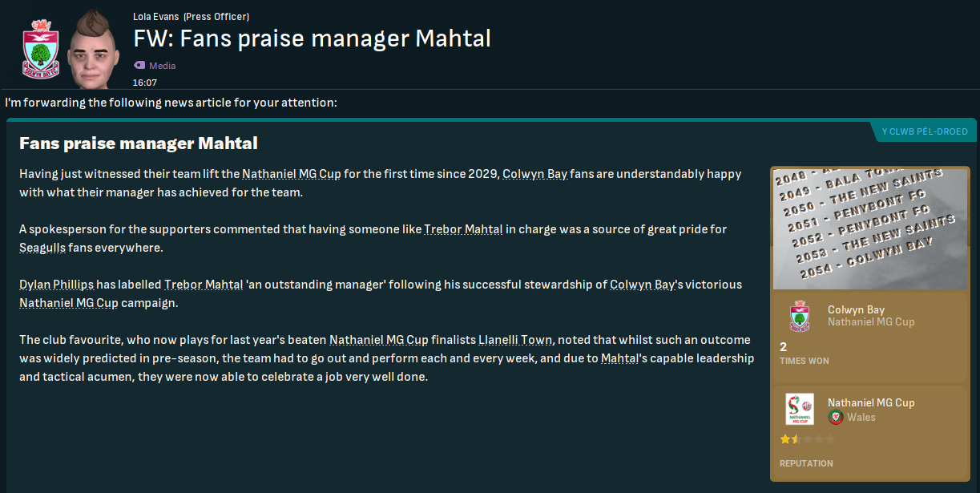Open Colwyn Bay link before 'fans are understandably'
The width and height of the screenshot is (980, 493).
pos(534,174)
